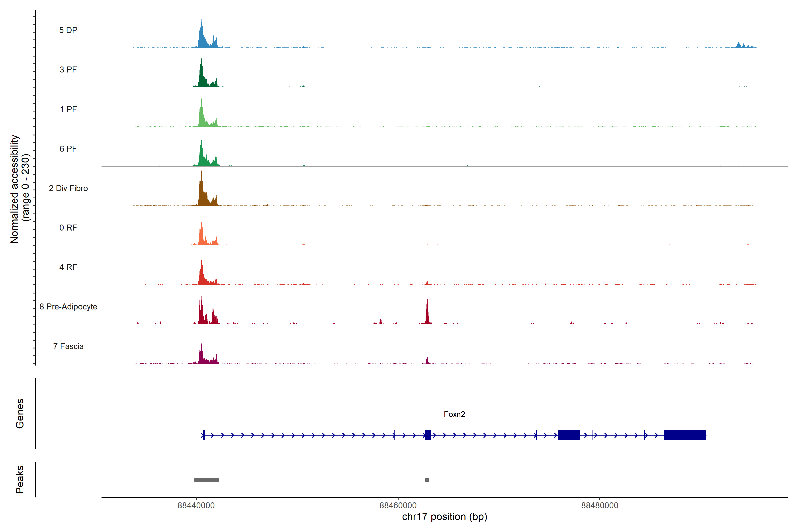Image resolution: width=798 pixels, height=532 pixels.
Task: Click the 88480000 axis tick label
Action: 600,506
